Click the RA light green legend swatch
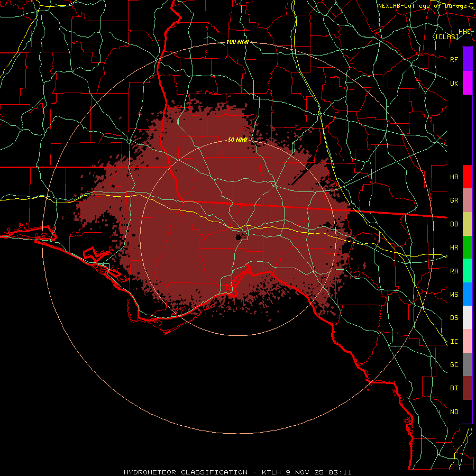Viewport: 476px width, 476px height. (x=467, y=271)
